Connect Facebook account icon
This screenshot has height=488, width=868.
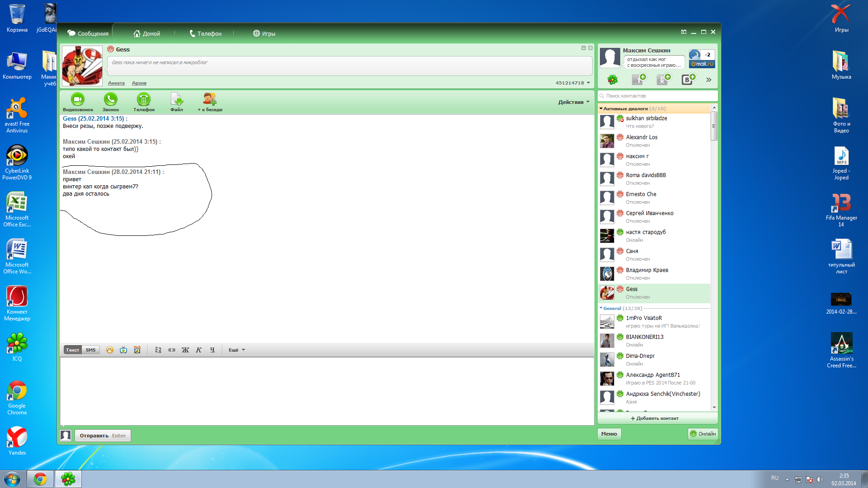639,80
